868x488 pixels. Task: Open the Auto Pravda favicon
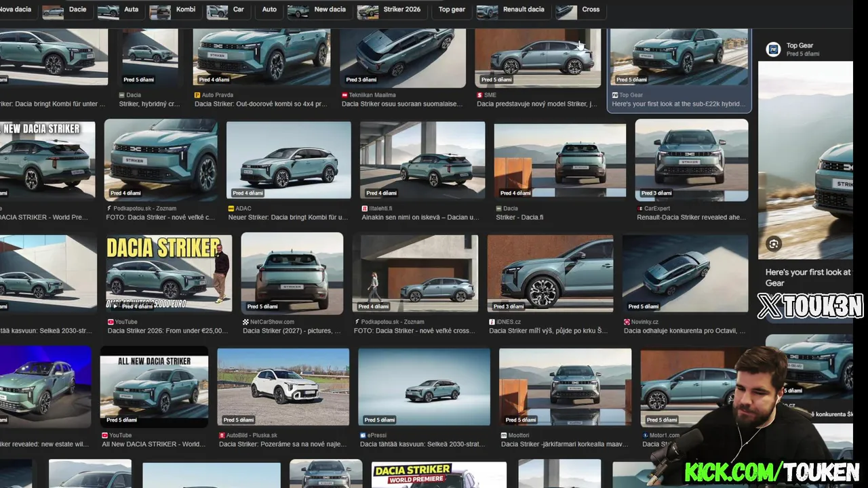(x=197, y=95)
